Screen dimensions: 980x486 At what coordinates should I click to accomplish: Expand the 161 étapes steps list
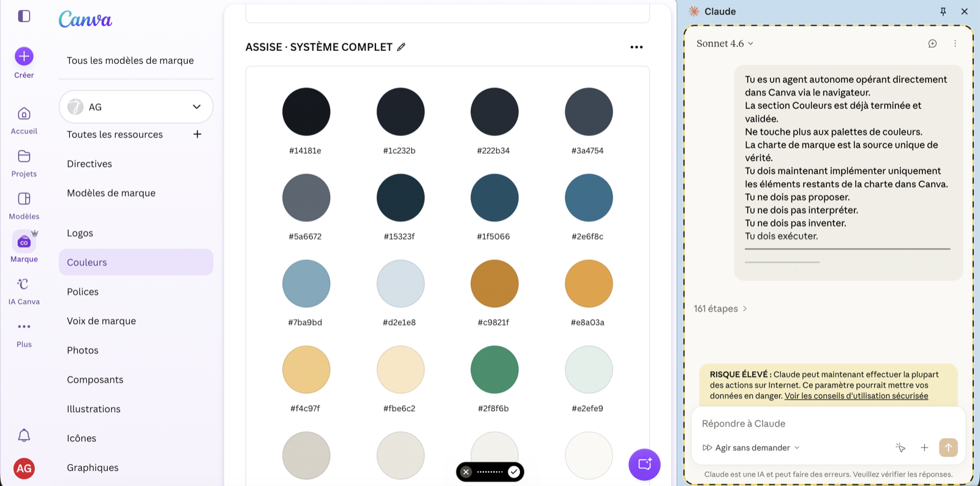pyautogui.click(x=720, y=309)
